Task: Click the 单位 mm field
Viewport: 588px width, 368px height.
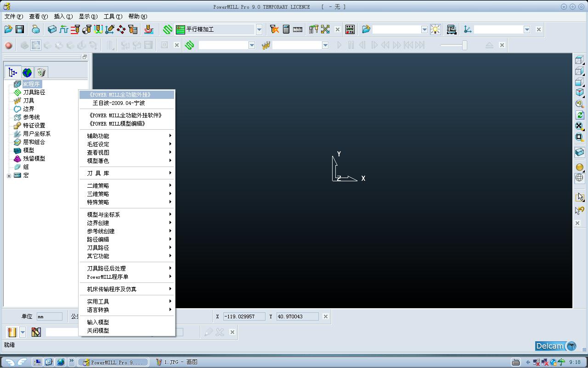Action: [49, 316]
